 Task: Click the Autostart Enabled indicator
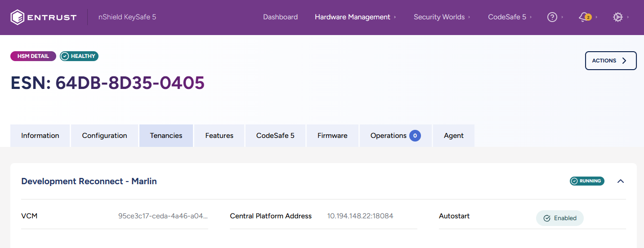[x=559, y=218]
